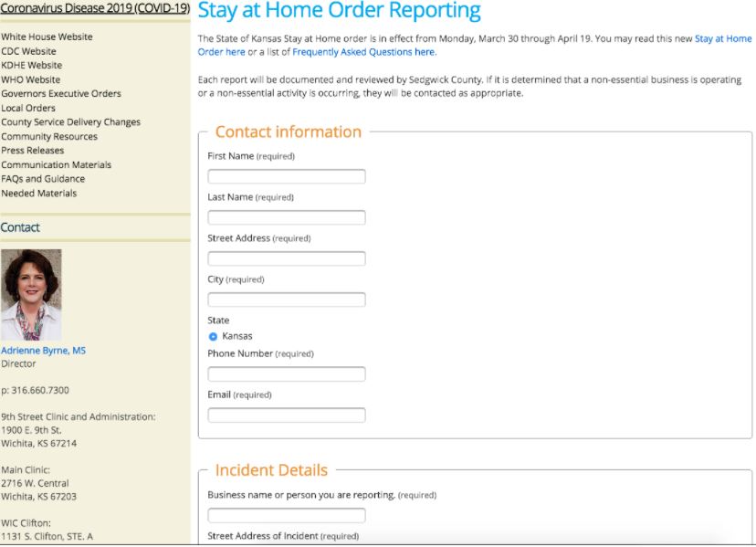
Task: Open Press Releases link
Action: click(32, 151)
